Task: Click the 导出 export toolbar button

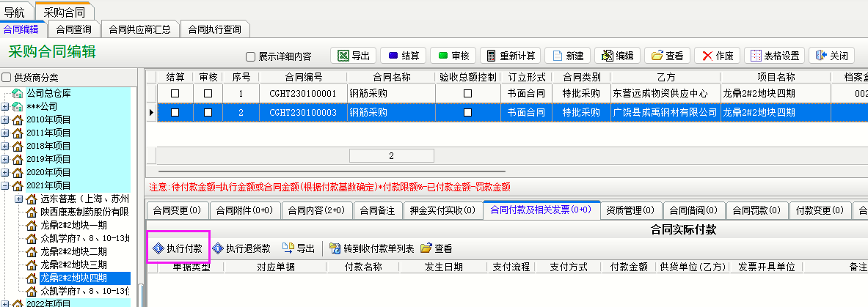Action: [353, 56]
